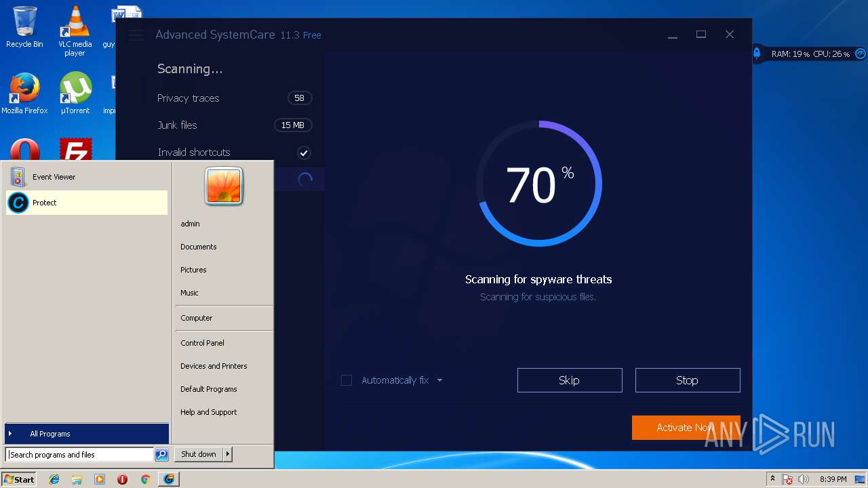Screen dimensions: 868x488
Task: Click the Privacy traces count badge 58
Action: point(299,98)
